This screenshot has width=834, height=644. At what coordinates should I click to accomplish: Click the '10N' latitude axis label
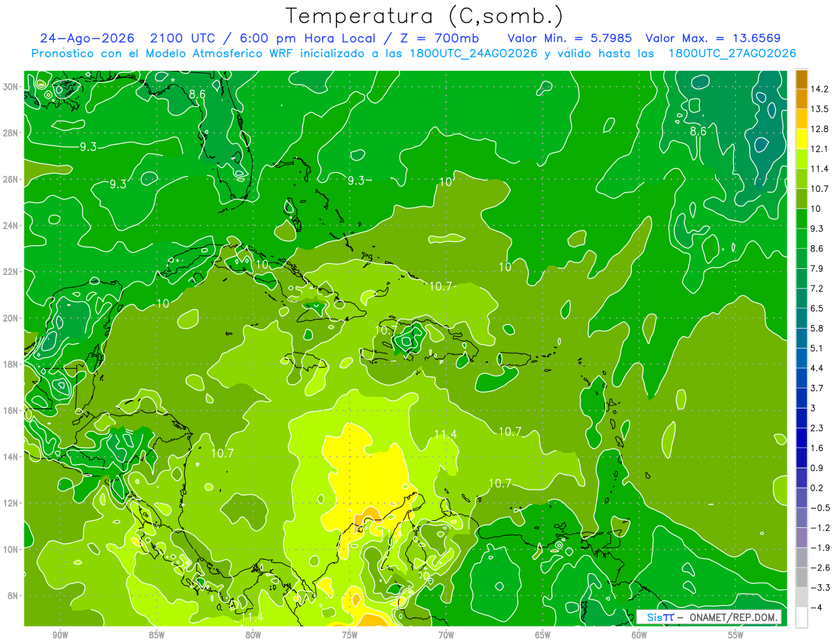(x=12, y=550)
